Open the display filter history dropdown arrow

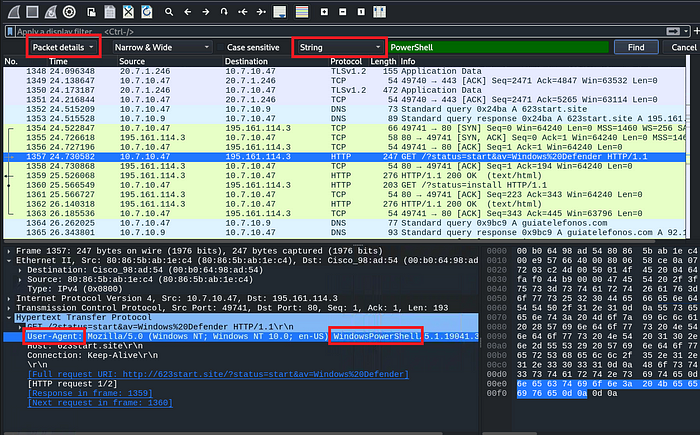point(686,31)
